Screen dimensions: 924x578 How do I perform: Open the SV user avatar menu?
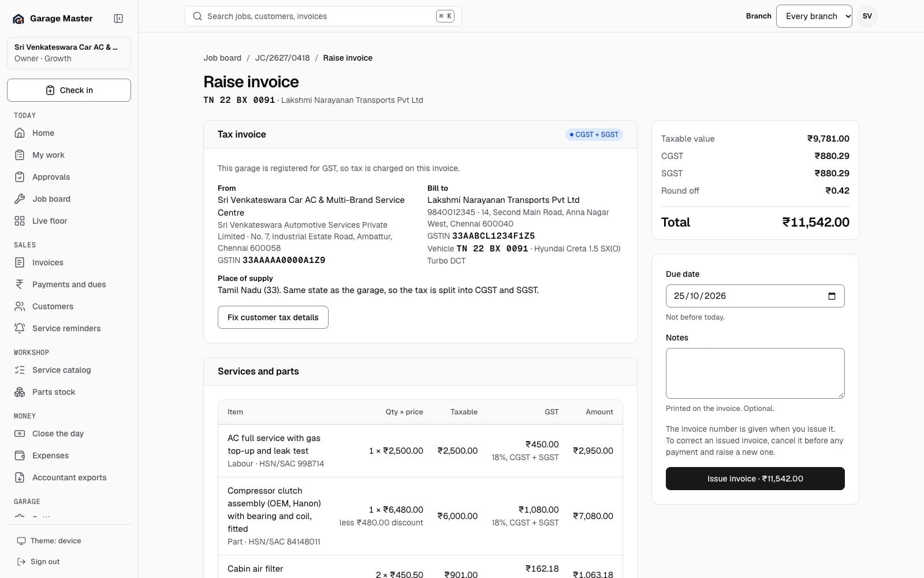tap(867, 16)
